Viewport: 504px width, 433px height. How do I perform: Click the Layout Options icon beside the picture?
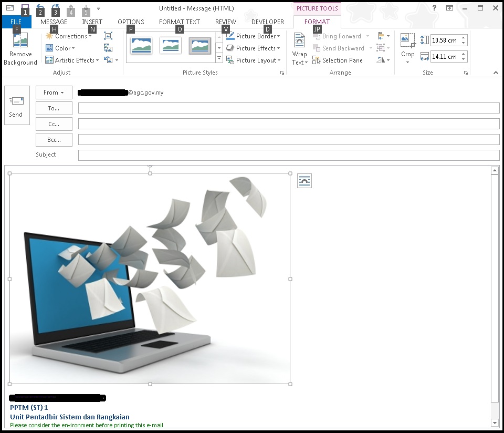click(304, 181)
